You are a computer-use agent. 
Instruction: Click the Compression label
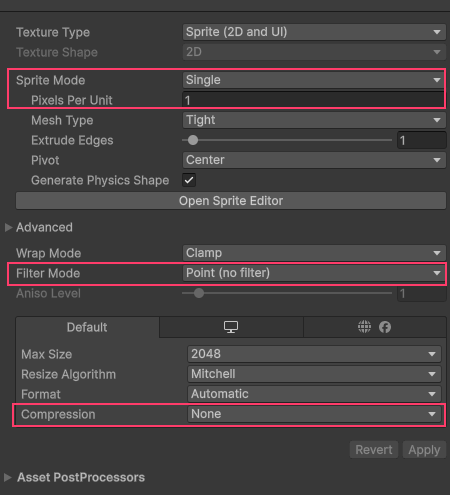[x=58, y=414]
